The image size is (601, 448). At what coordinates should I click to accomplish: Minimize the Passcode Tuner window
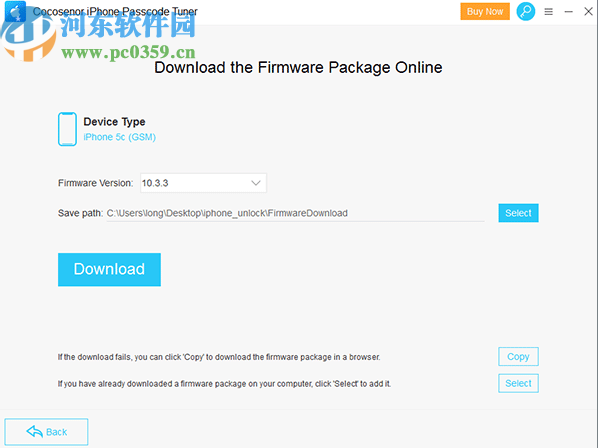coord(568,12)
